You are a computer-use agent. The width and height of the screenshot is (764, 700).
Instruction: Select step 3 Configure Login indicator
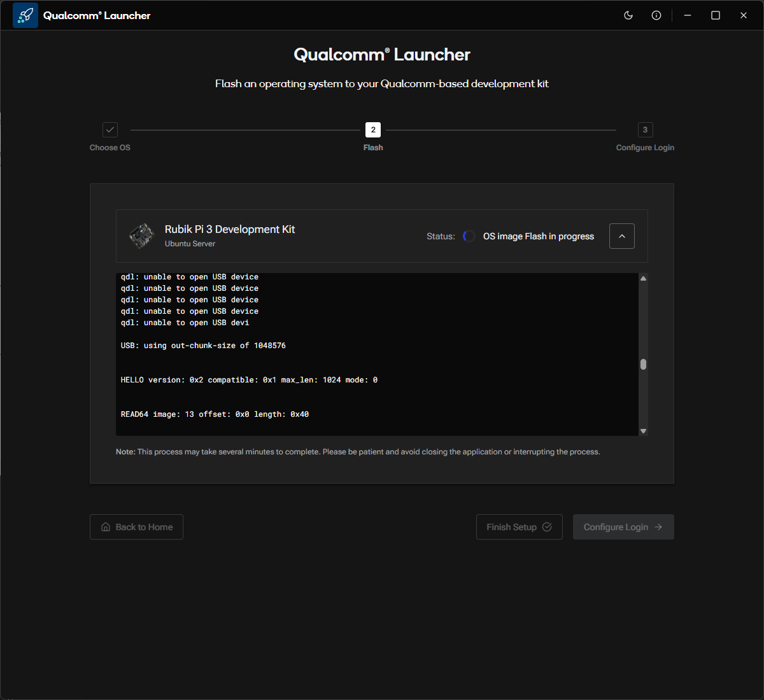(x=645, y=130)
